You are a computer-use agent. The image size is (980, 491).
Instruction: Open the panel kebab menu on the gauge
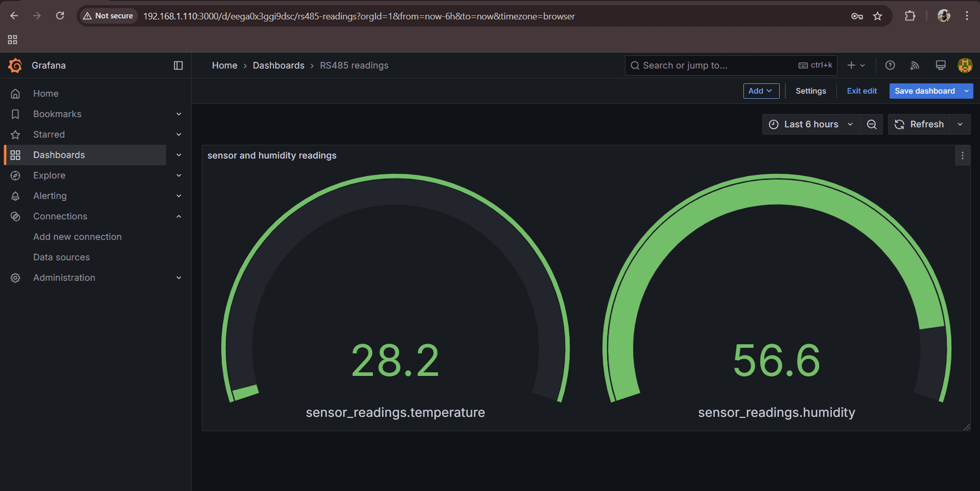(x=963, y=155)
